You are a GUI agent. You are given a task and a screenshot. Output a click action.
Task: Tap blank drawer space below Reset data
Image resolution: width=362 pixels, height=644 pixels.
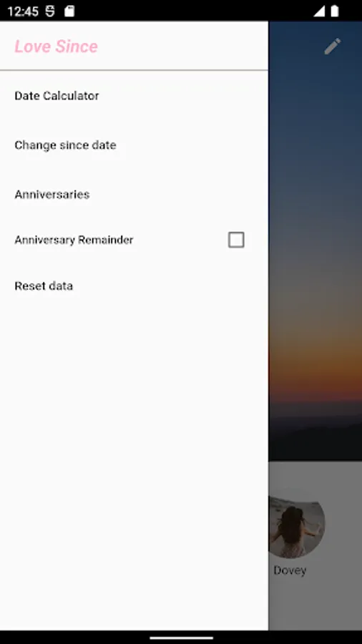(134, 452)
